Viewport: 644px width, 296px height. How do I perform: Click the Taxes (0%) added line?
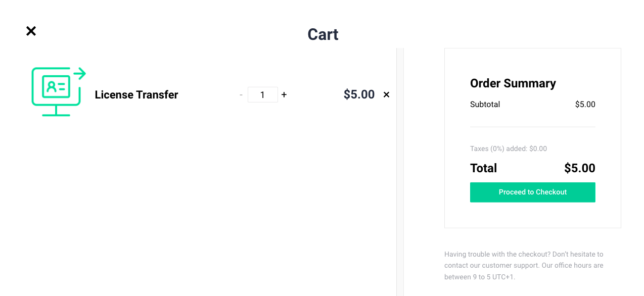click(509, 149)
